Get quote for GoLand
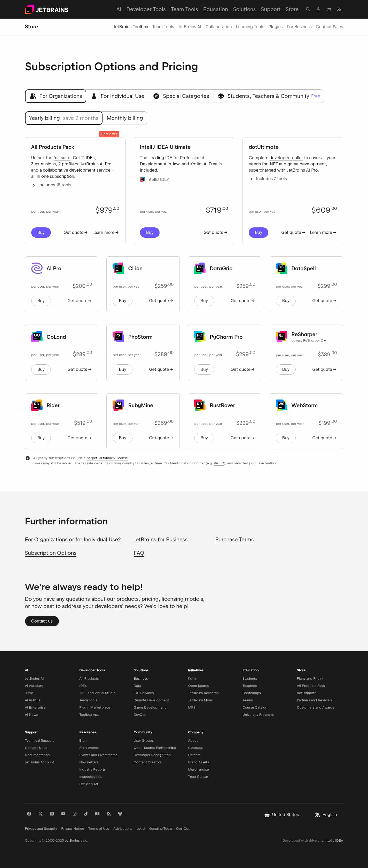Screen dimensions: 368x868 point(80,369)
